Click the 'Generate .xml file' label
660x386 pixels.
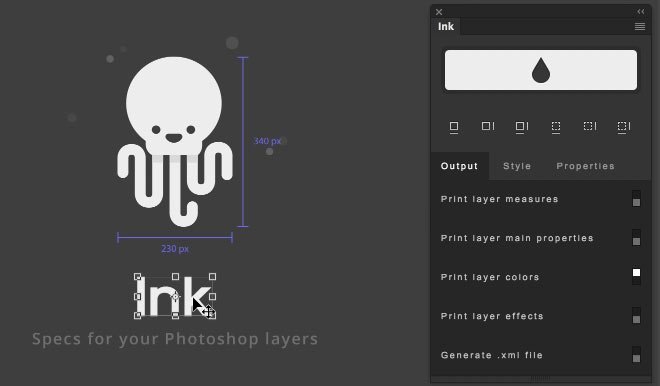click(491, 355)
